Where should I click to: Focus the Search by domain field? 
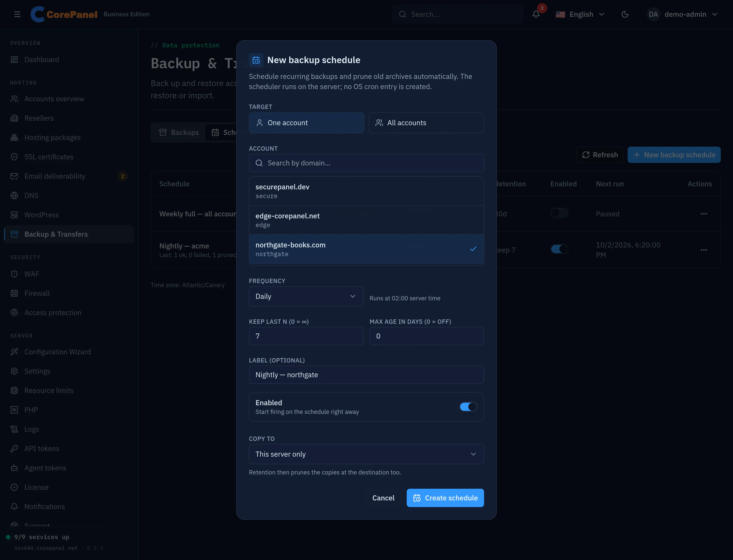[366, 163]
